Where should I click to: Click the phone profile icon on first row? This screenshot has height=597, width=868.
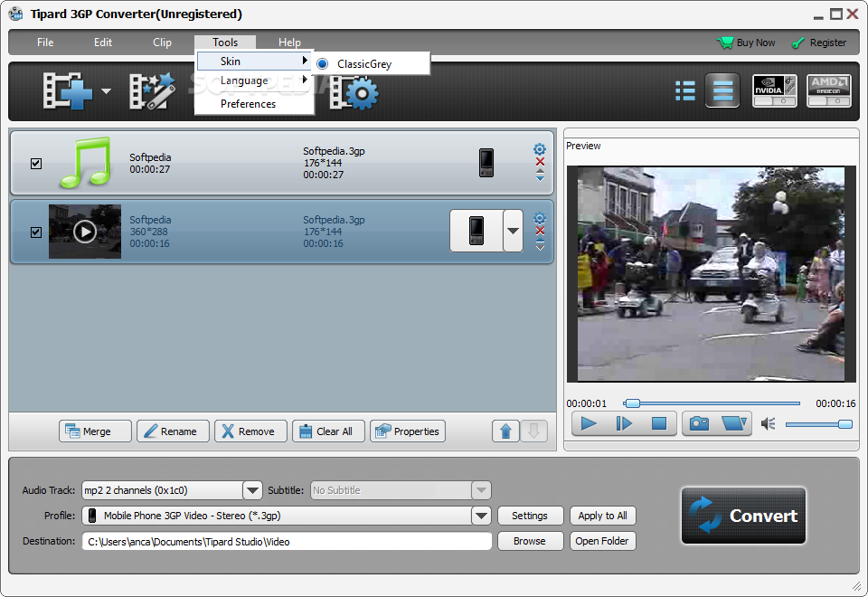[x=486, y=163]
